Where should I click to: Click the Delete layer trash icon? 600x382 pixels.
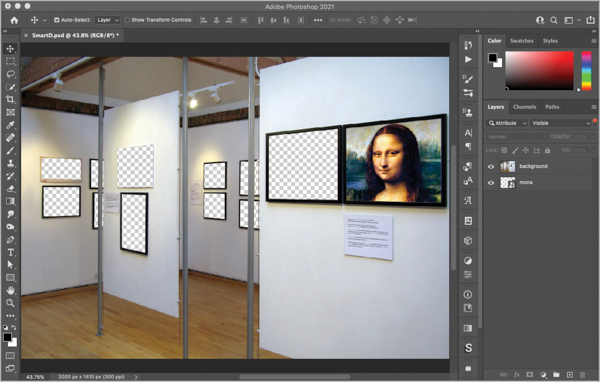(582, 375)
